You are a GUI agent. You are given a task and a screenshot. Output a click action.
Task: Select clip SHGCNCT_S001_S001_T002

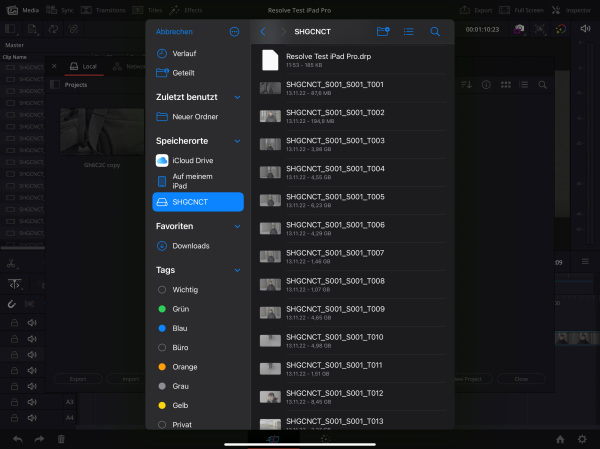point(352,116)
